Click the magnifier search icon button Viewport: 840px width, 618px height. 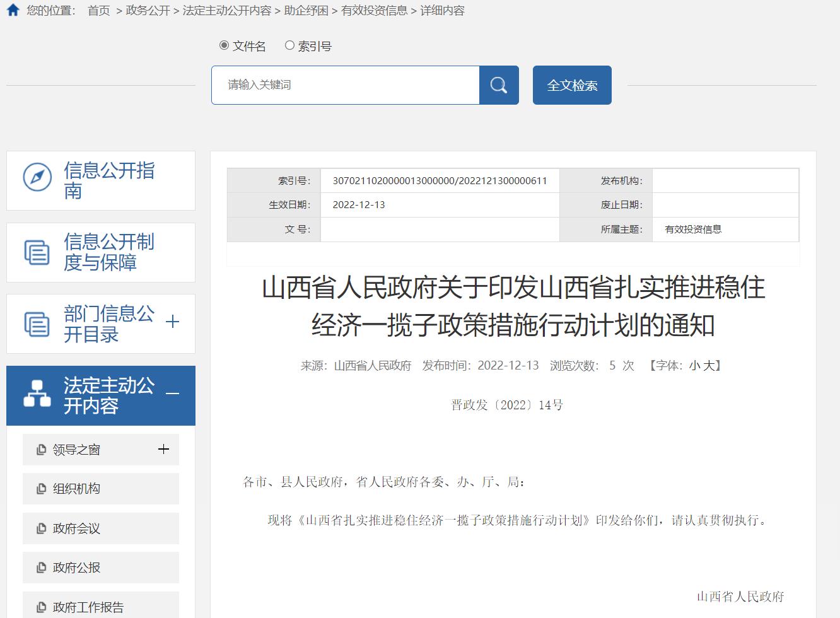(499, 85)
